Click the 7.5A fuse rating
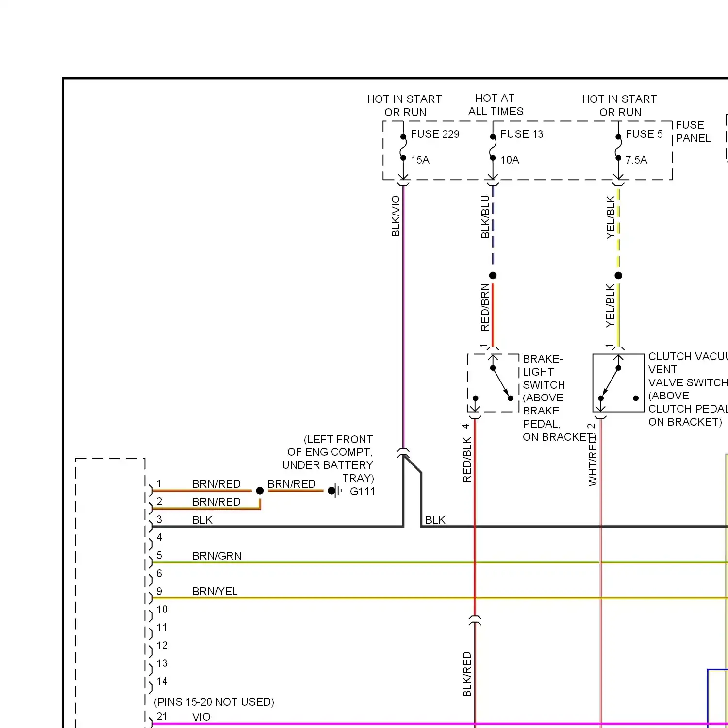This screenshot has width=728, height=728. [x=636, y=160]
